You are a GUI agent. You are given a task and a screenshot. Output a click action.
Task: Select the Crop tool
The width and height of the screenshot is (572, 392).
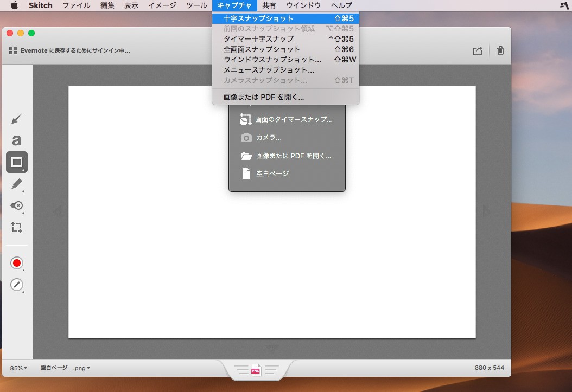[x=17, y=227]
